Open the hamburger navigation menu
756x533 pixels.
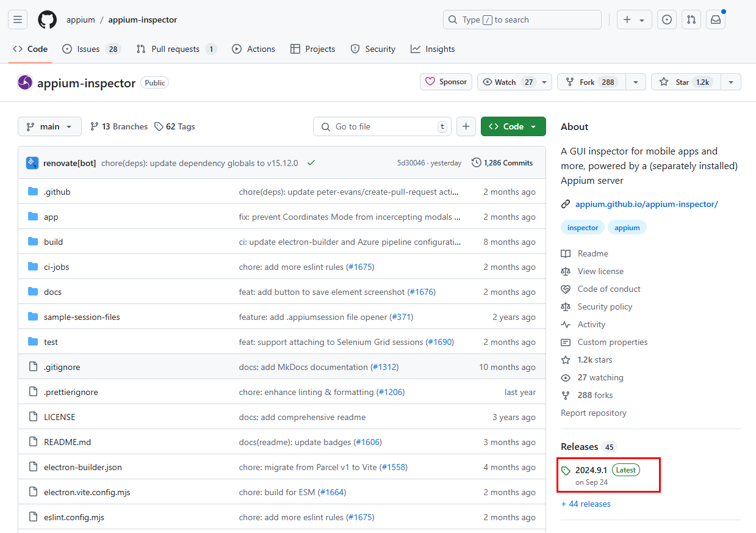pyautogui.click(x=18, y=20)
